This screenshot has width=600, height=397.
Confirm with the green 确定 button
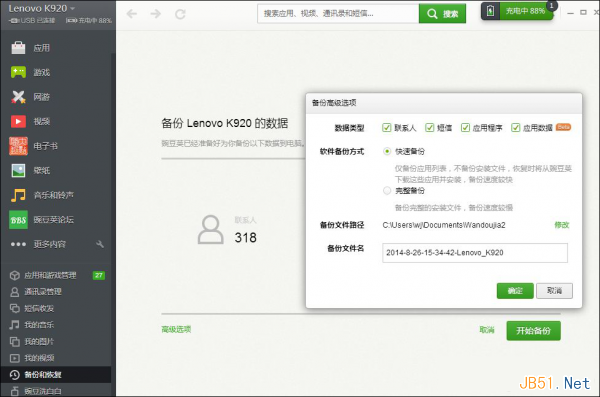coord(515,291)
